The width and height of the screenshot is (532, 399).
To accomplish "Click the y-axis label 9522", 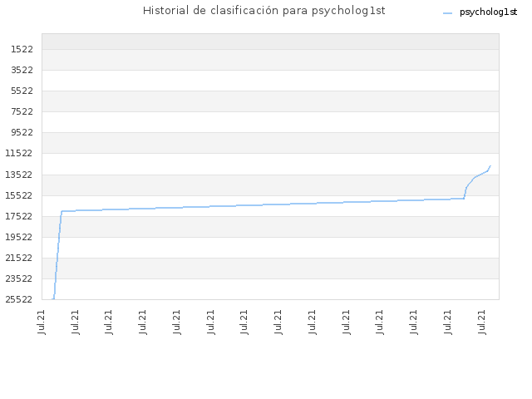I will [x=22, y=132].
